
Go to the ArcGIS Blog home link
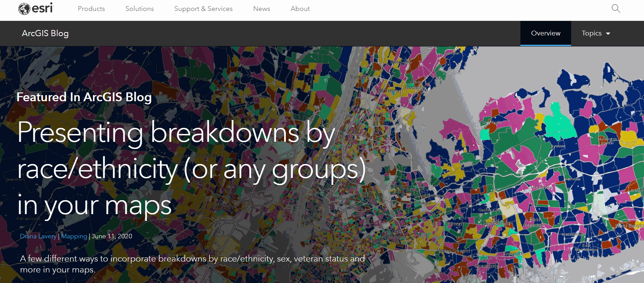click(x=45, y=33)
